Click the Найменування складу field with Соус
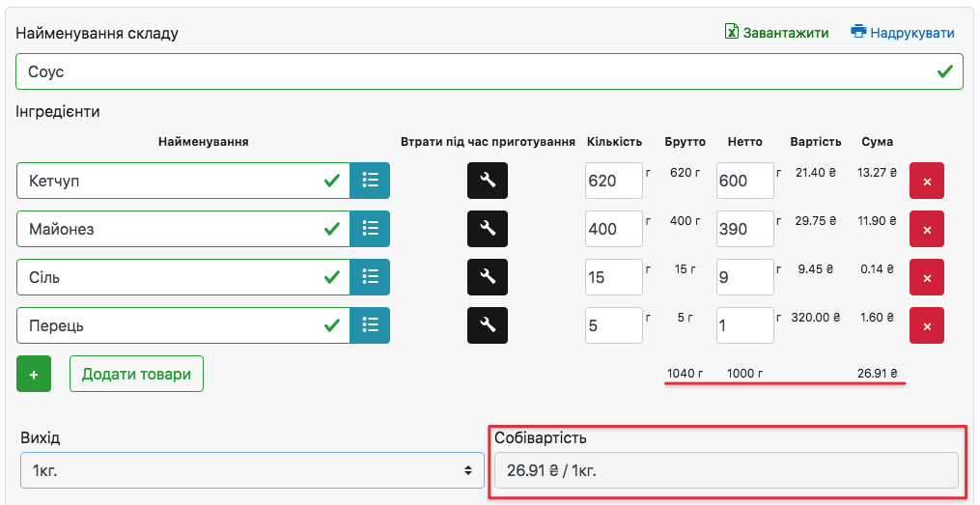The width and height of the screenshot is (980, 505). click(x=473, y=71)
